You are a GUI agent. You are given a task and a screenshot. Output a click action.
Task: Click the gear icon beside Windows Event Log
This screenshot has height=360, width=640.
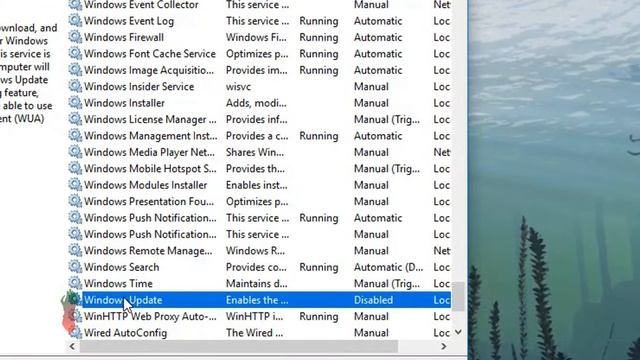click(75, 20)
